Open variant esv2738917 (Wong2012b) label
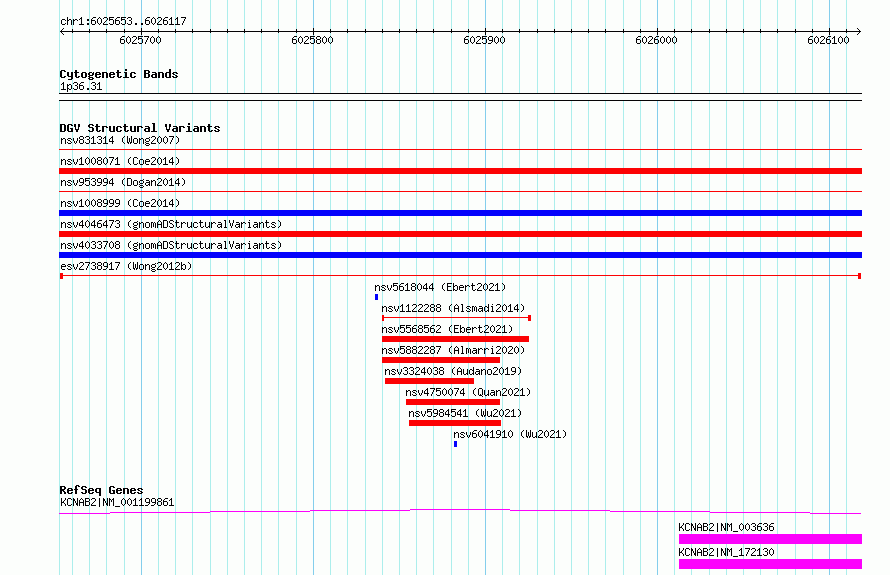The image size is (890, 575). (x=126, y=266)
